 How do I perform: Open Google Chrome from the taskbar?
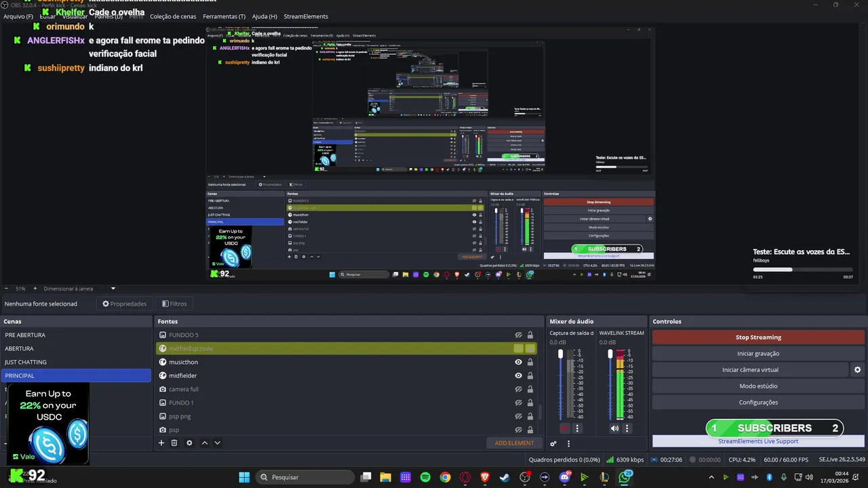tap(445, 477)
